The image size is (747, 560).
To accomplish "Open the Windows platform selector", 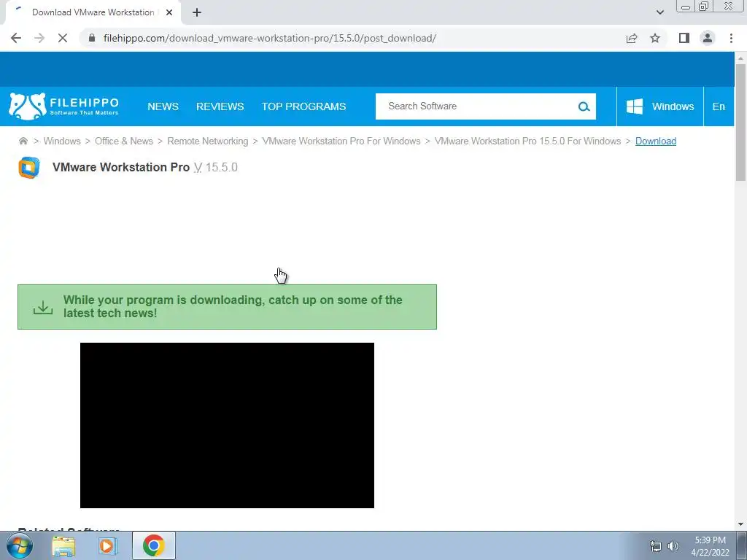I will click(x=660, y=106).
